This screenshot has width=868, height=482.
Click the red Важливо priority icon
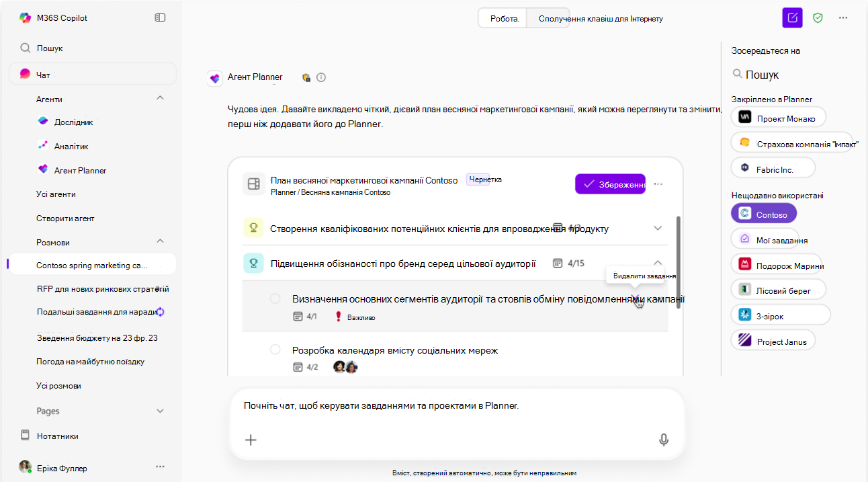tap(339, 317)
